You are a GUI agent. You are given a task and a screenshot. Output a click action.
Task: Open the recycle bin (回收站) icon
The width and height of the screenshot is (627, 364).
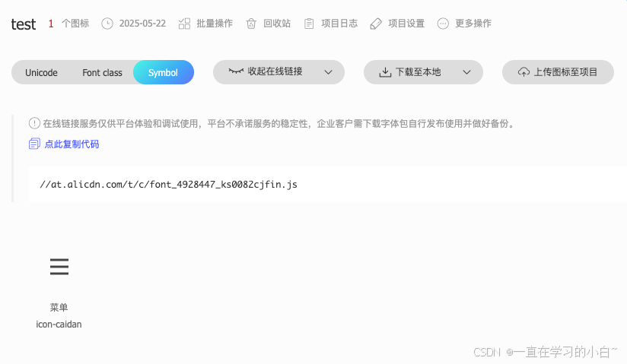click(x=251, y=24)
